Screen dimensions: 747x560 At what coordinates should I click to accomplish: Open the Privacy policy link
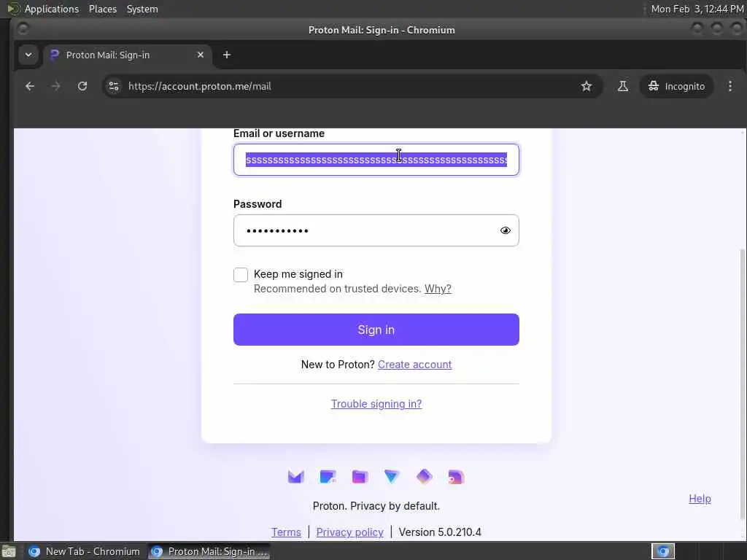click(x=349, y=532)
